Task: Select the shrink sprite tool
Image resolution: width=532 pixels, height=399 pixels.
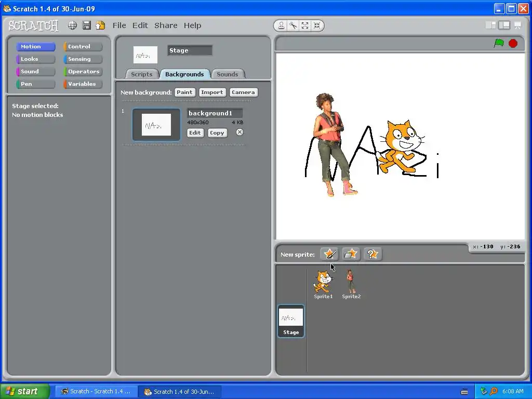Action: click(x=317, y=25)
